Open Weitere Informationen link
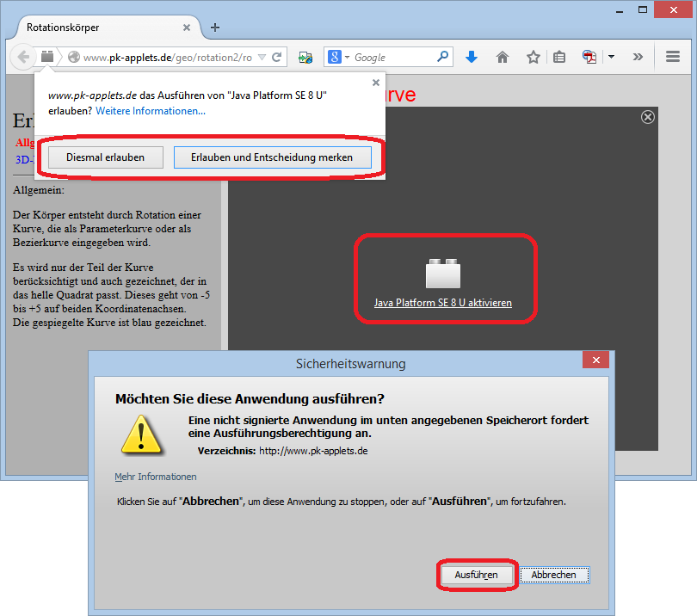 (151, 111)
